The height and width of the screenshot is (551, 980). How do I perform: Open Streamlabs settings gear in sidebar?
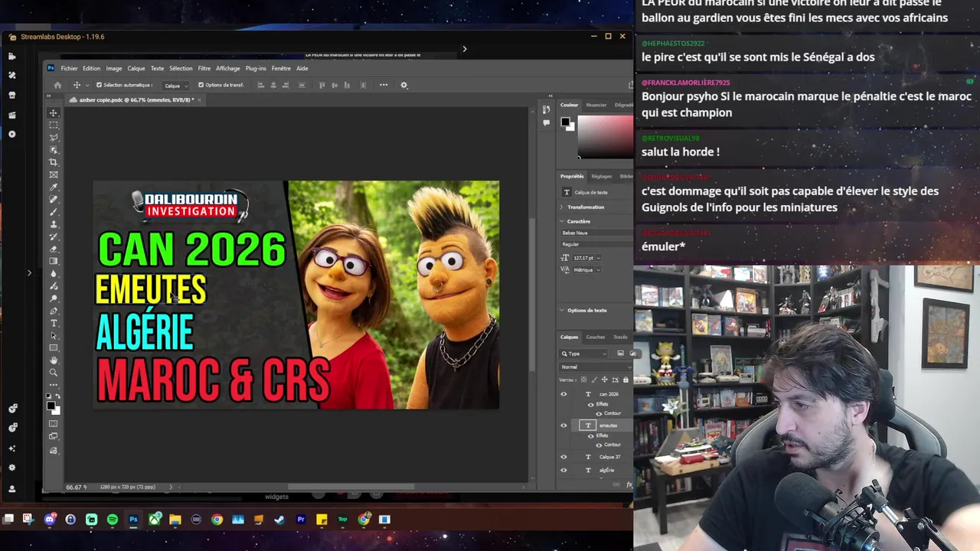(x=11, y=468)
